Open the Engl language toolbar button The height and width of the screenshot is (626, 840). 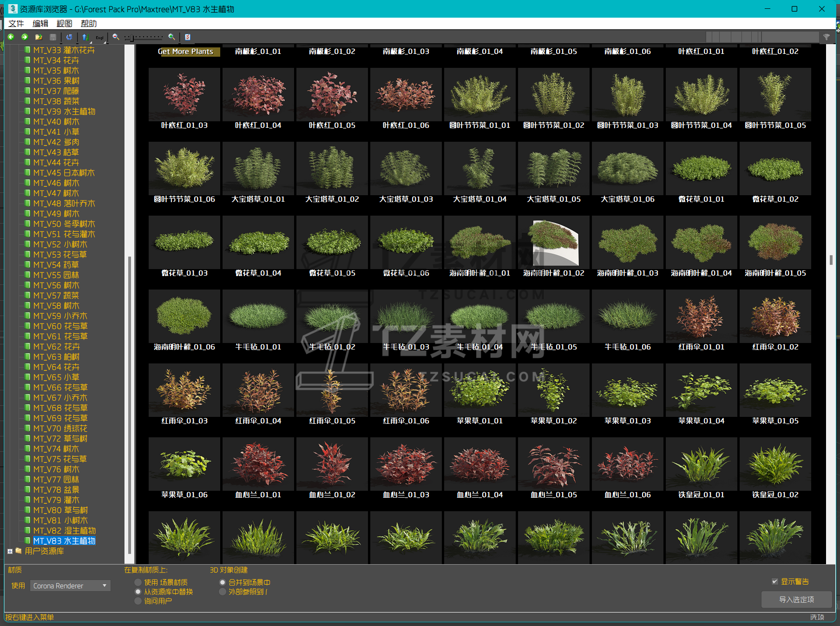point(100,37)
